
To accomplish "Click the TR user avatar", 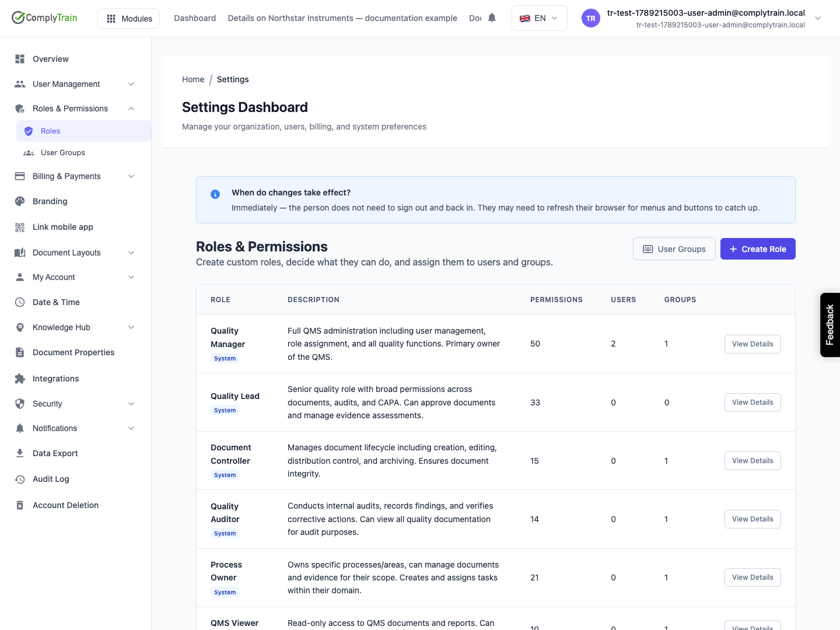I will click(x=591, y=18).
